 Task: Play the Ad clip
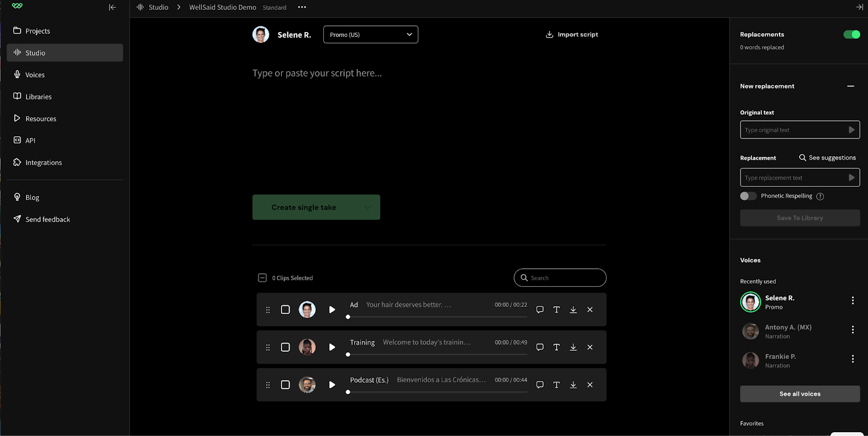coord(332,309)
